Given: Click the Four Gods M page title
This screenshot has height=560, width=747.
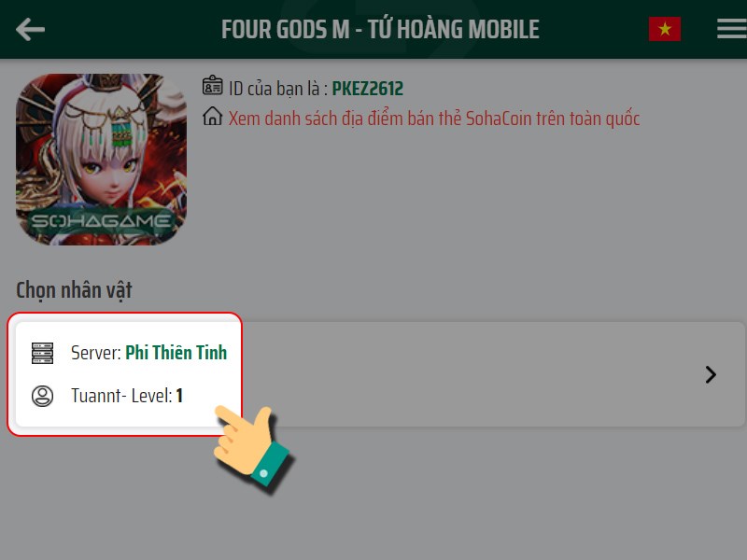Looking at the screenshot, I should point(380,29).
